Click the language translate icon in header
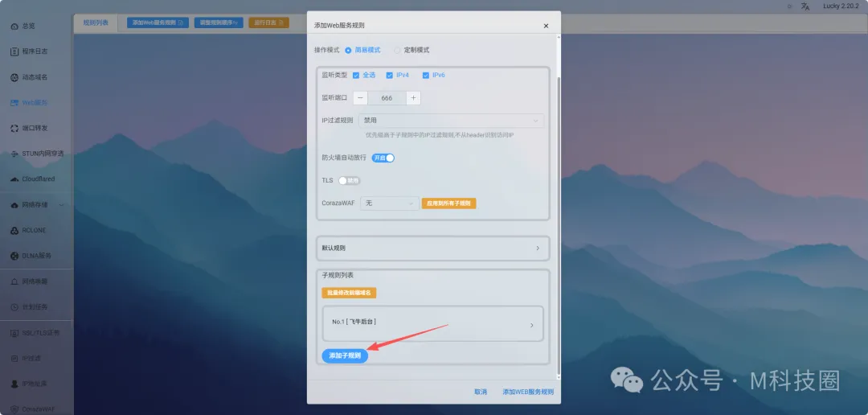868x415 pixels. point(805,6)
